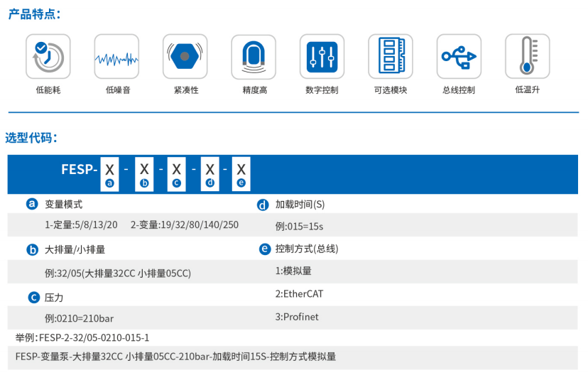Screen dimensions: 588x380
Task: Select the high precision magnet icon
Action: tap(254, 56)
